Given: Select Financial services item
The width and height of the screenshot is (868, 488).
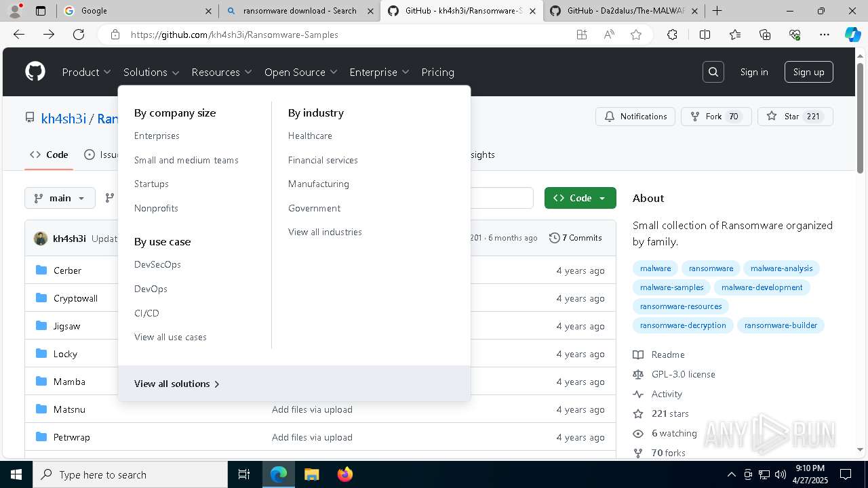Looking at the screenshot, I should (323, 160).
